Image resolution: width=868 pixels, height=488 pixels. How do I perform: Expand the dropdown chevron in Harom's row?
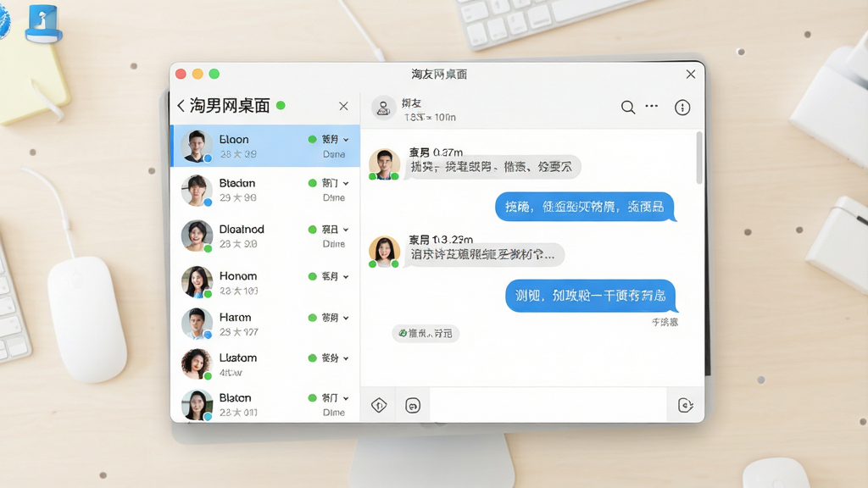pos(346,319)
